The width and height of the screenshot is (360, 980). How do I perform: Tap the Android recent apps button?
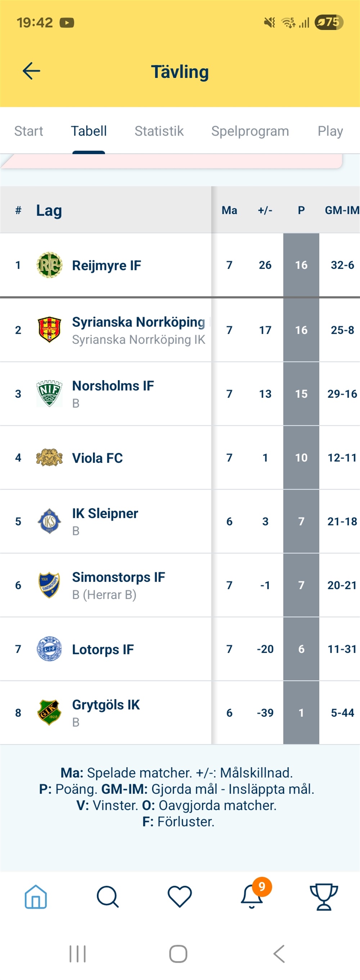point(78,954)
